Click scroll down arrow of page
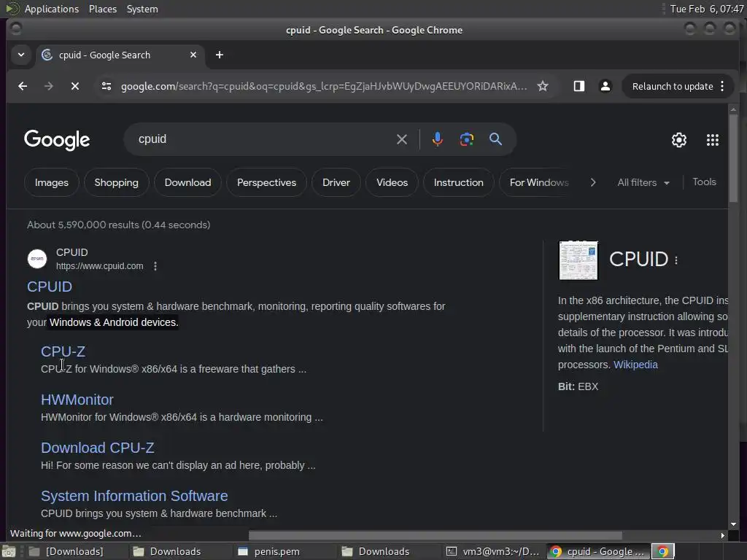 pyautogui.click(x=733, y=524)
